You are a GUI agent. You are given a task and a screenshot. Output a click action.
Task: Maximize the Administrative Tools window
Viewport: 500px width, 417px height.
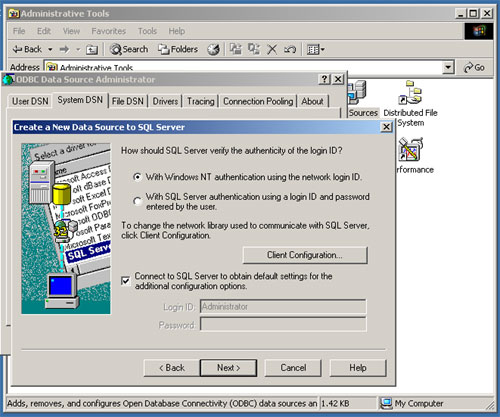point(473,14)
